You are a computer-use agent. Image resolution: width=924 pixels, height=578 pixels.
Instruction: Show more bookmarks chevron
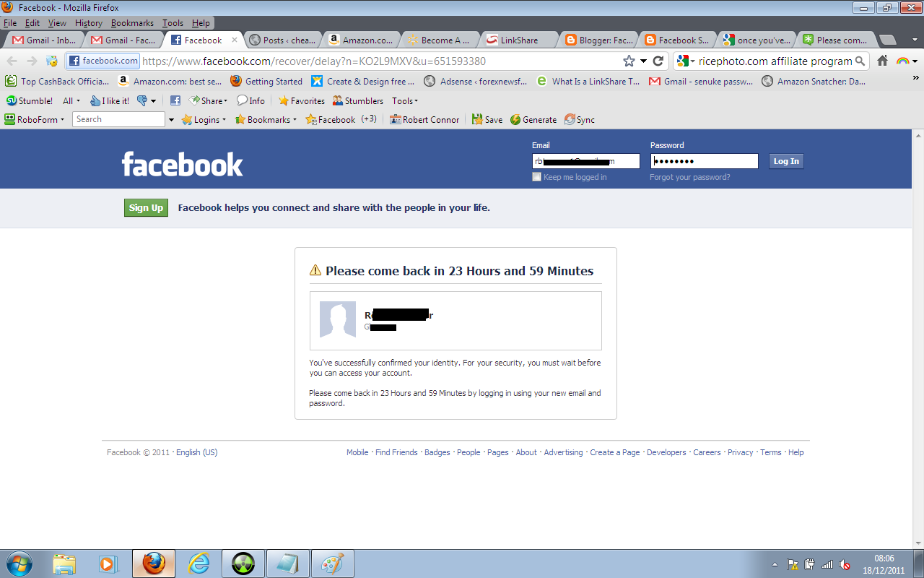click(916, 77)
